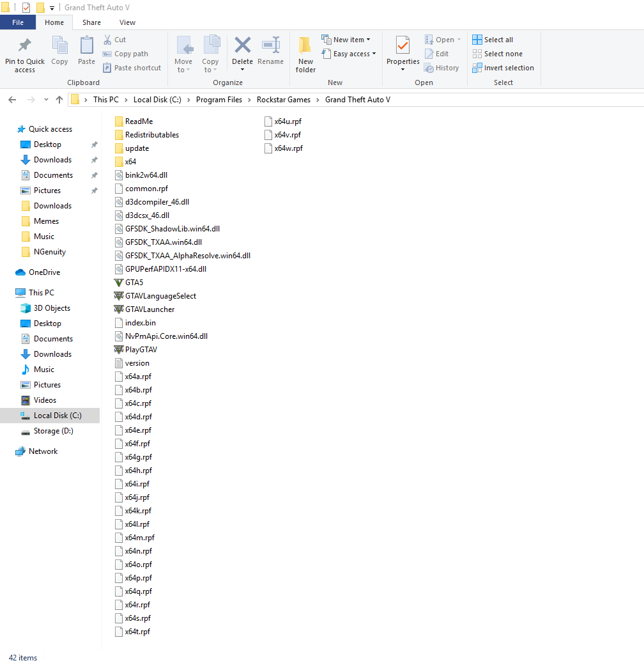Open OneDrive in navigation pane
Viewport: 644px width, 663px height.
38,272
